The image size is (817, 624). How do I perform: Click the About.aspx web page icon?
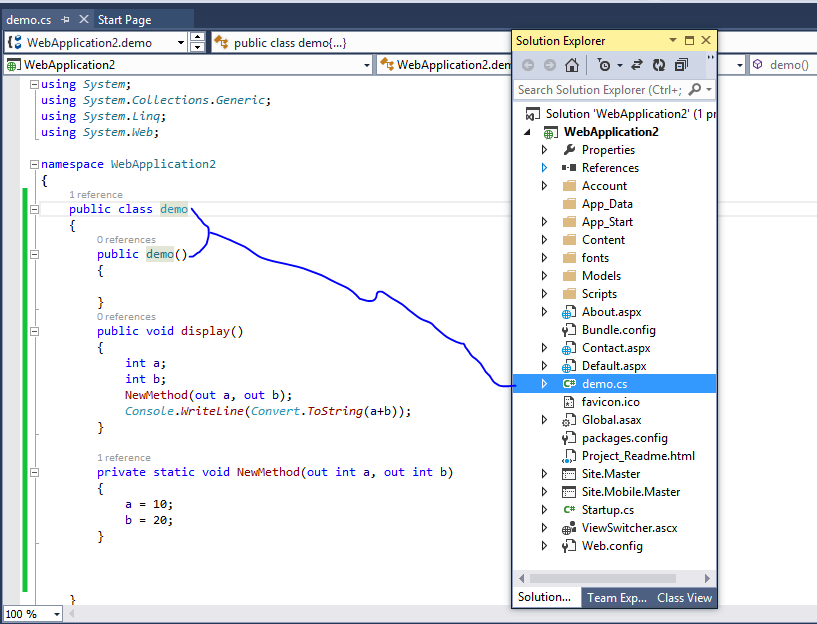(568, 312)
